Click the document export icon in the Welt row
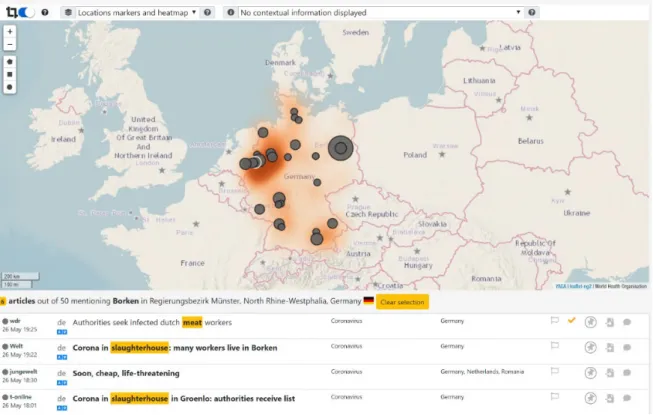The width and height of the screenshot is (653, 415). 610,348
